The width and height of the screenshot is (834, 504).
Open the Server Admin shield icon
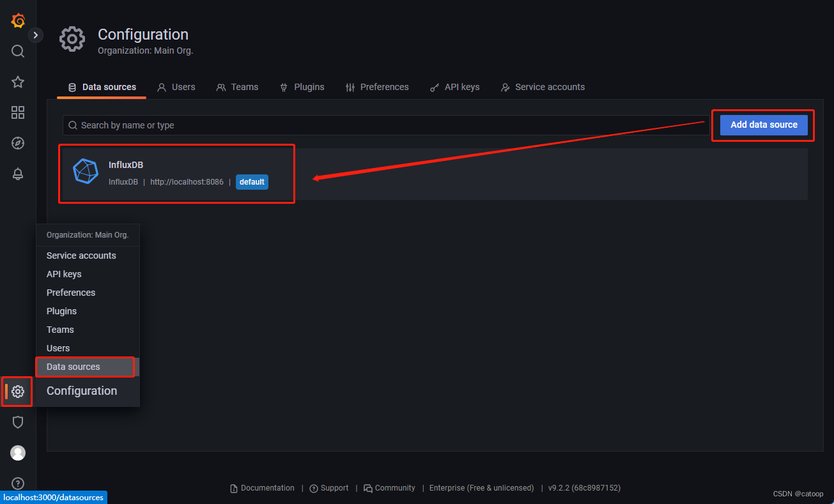(x=18, y=422)
